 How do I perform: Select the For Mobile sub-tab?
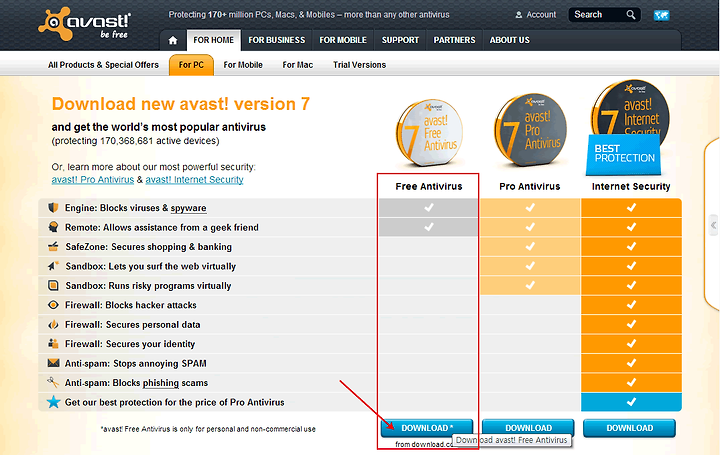(243, 65)
